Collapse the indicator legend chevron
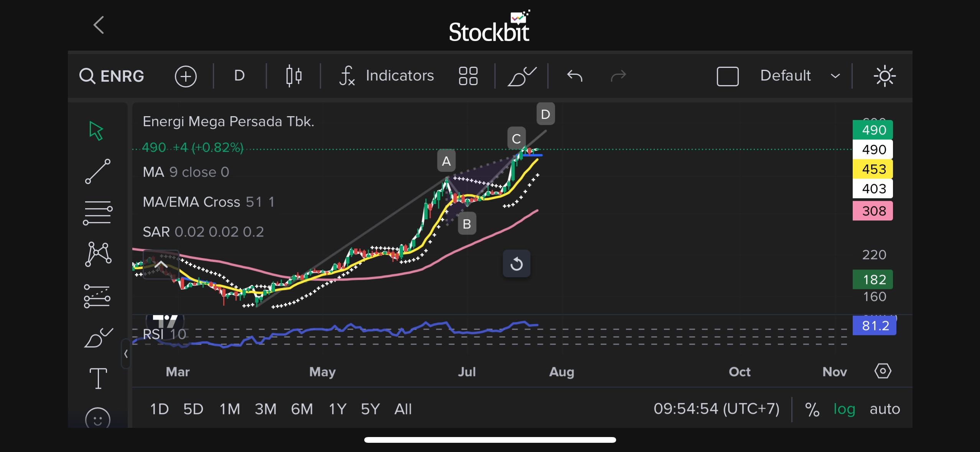The width and height of the screenshot is (980, 452). tap(161, 264)
